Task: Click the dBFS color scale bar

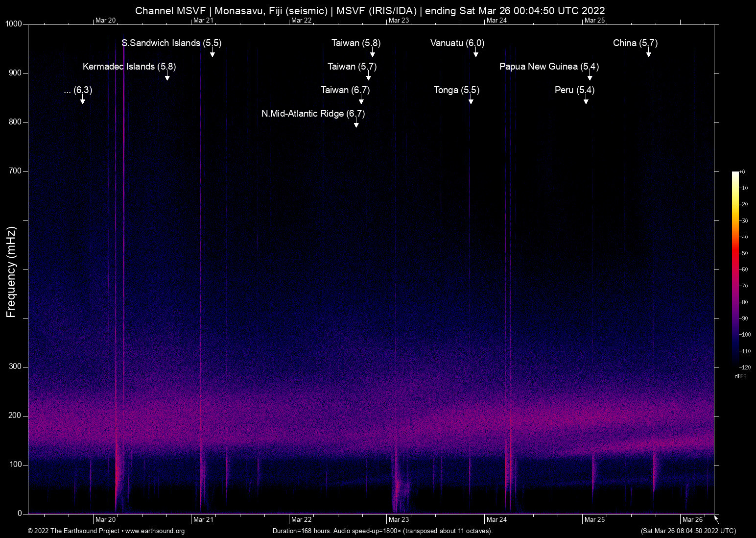Action: 735,269
